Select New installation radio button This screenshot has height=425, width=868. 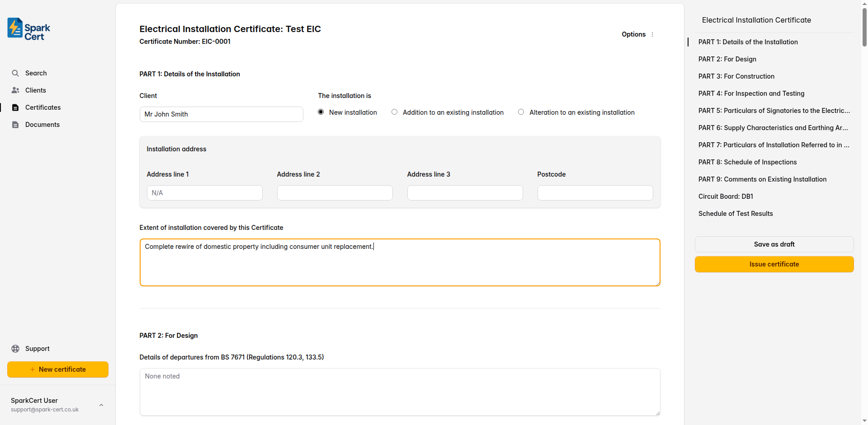click(321, 112)
